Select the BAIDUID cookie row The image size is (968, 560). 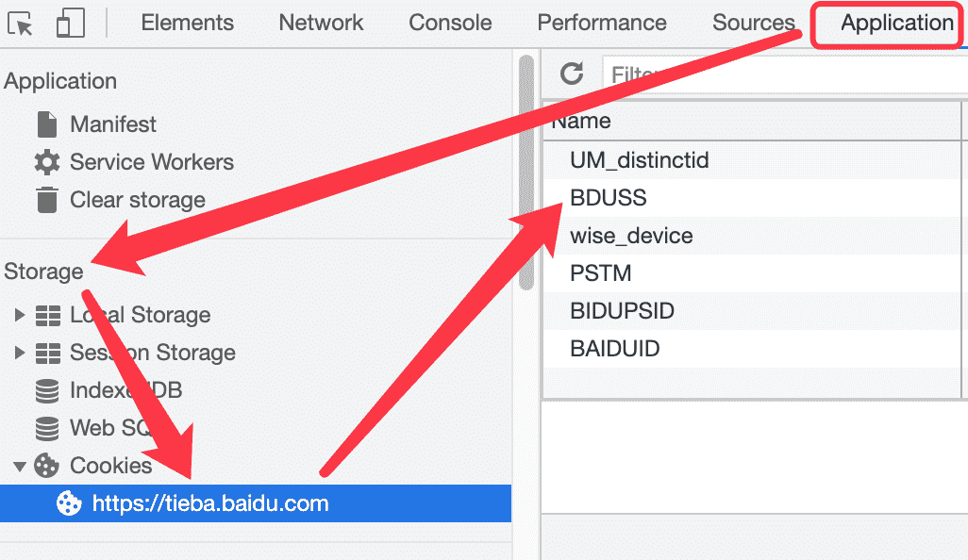(x=752, y=349)
